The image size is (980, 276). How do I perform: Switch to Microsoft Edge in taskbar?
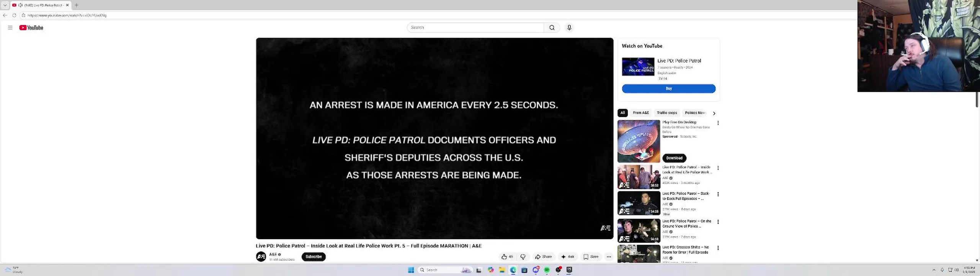[x=513, y=270]
